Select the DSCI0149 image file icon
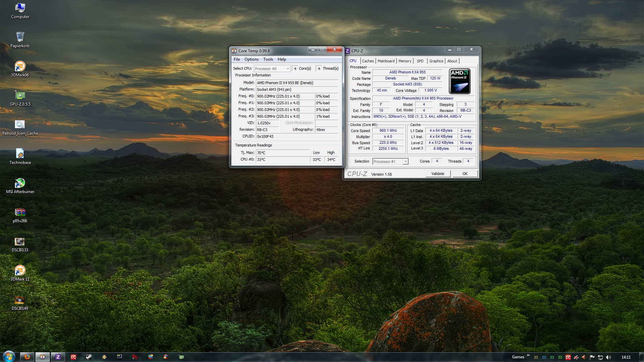This screenshot has width=644, height=362. coord(20,302)
